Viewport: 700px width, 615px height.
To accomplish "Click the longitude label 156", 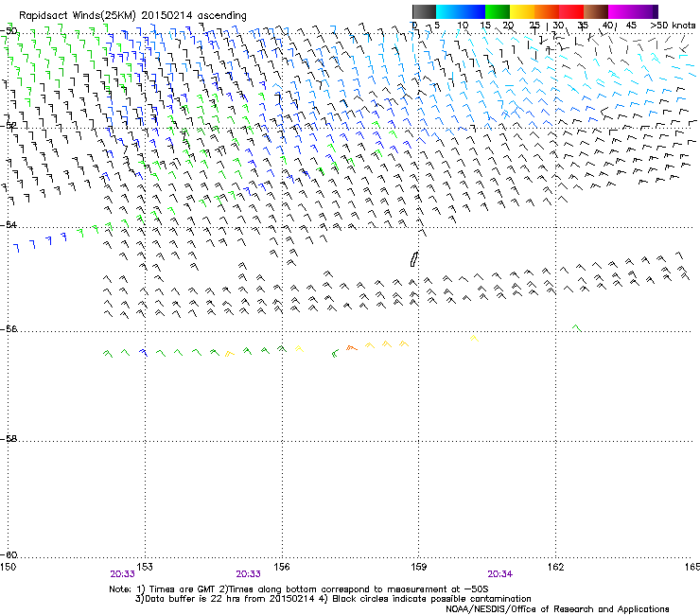I will 282,567.
